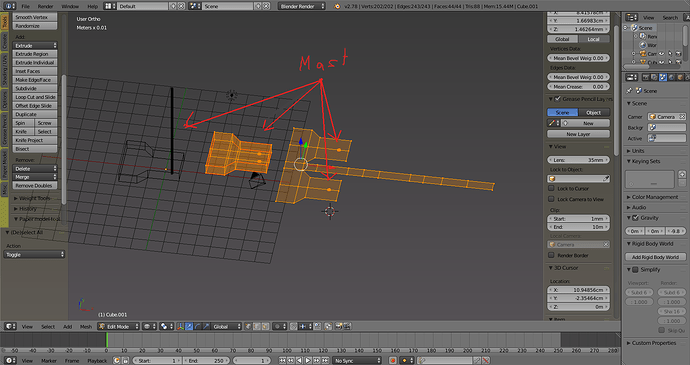Screen dimensions: 690x365
Task: Click the Inset Faces button
Action: (x=35, y=71)
